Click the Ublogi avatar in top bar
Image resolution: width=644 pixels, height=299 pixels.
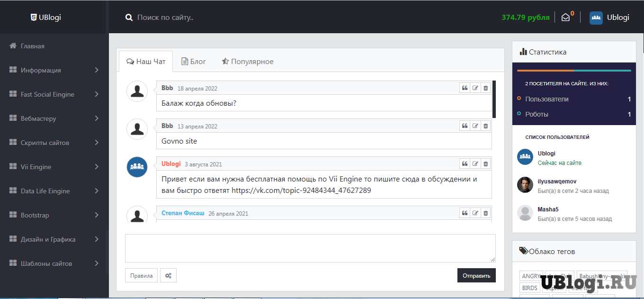[x=596, y=18]
